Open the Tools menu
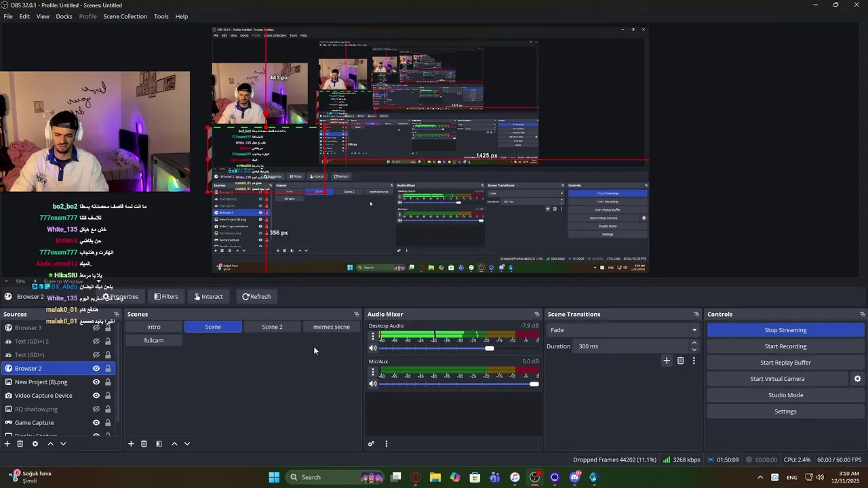Screen dimensions: 868x488 tap(161, 16)
